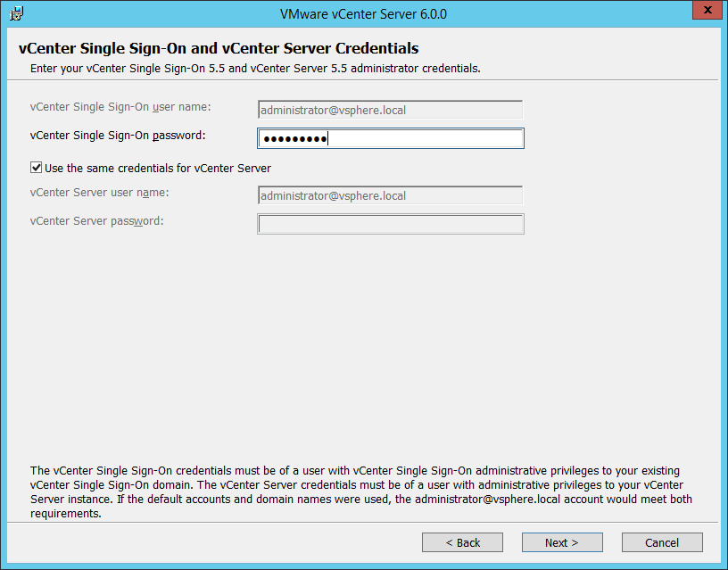
Task: Click the 'vCenter Single Sign-On user name:' label
Action: (120, 107)
